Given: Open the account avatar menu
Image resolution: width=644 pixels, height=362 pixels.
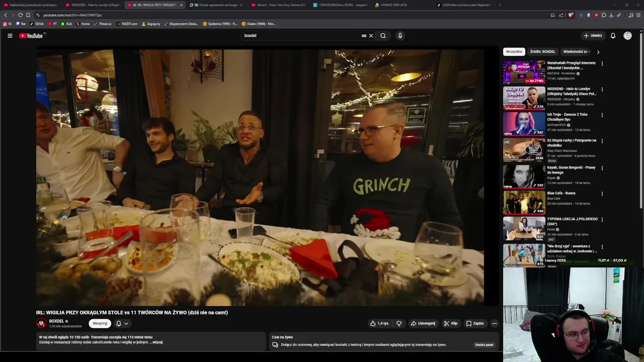Looking at the screenshot, I should pyautogui.click(x=627, y=36).
